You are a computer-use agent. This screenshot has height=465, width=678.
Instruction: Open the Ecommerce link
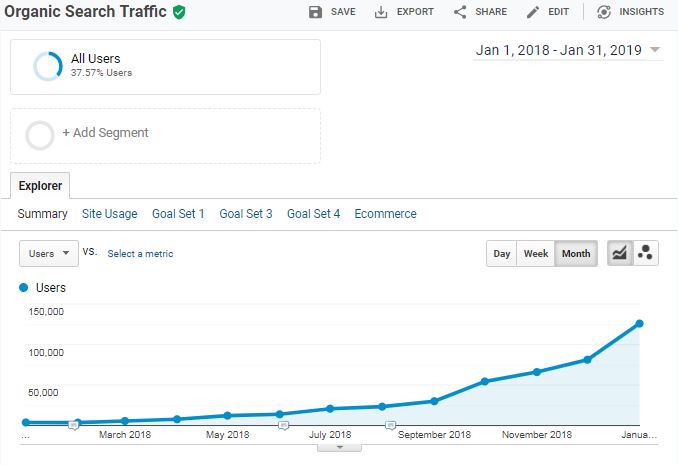click(x=385, y=214)
